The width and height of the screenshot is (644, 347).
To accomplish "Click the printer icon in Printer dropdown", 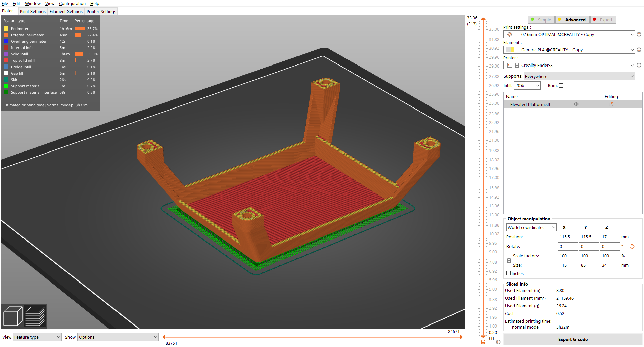I will pyautogui.click(x=510, y=65).
